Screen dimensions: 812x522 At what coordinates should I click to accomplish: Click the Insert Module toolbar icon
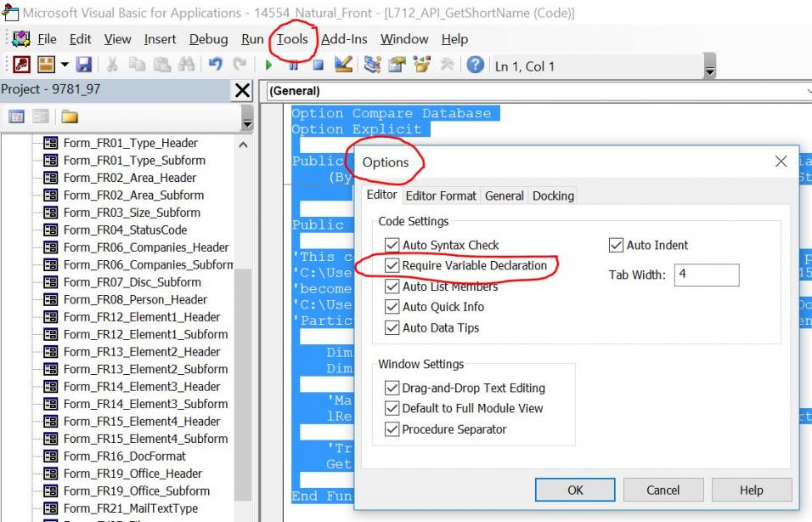point(46,65)
